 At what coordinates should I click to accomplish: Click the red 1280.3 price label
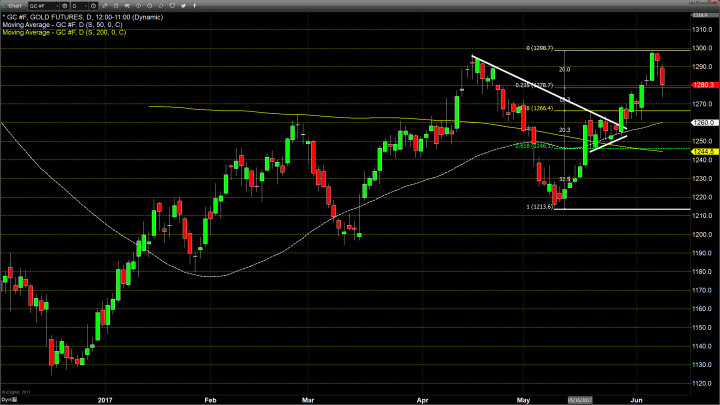704,85
